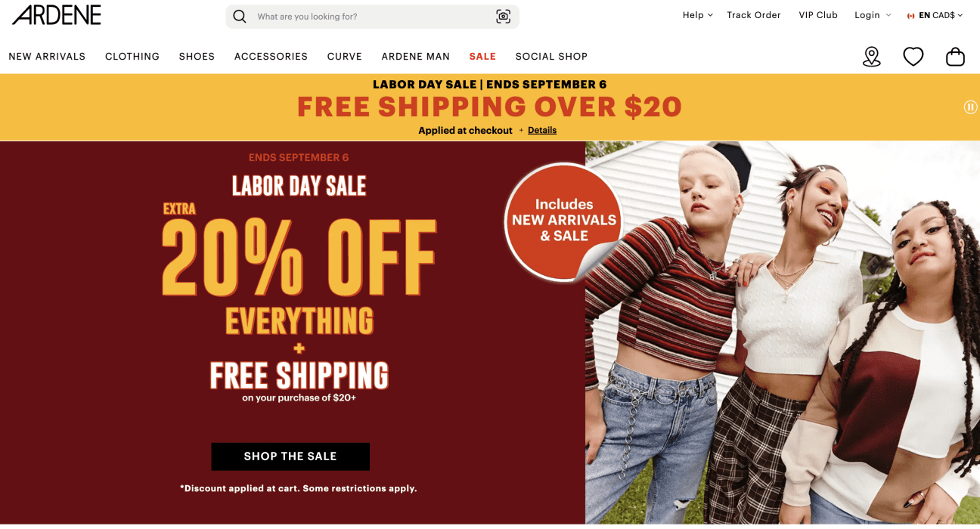Open the free shipping Details link
Screen dimensions: 980x529
(x=542, y=131)
